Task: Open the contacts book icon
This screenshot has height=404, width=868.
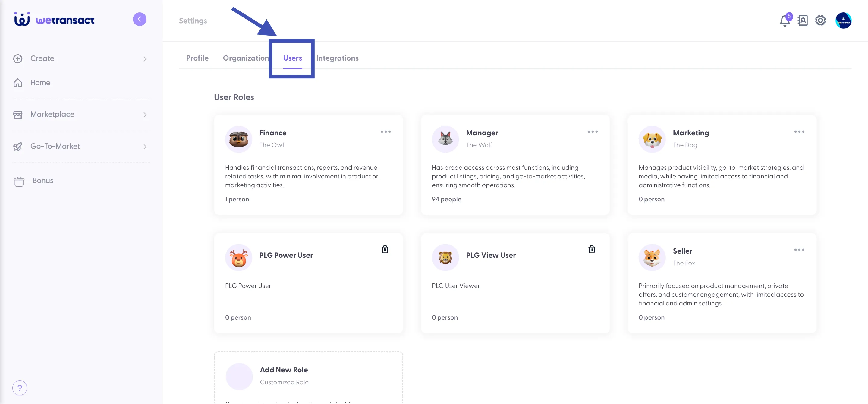Action: click(803, 21)
